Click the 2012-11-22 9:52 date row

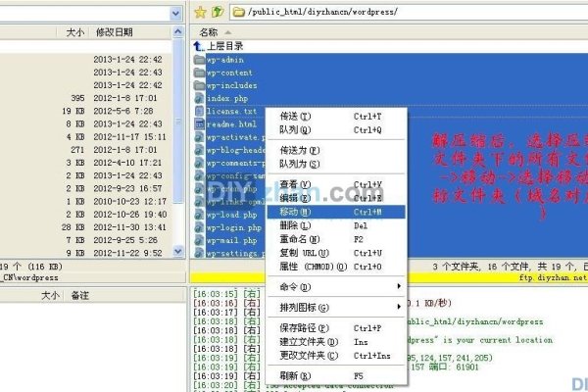pyautogui.click(x=127, y=253)
